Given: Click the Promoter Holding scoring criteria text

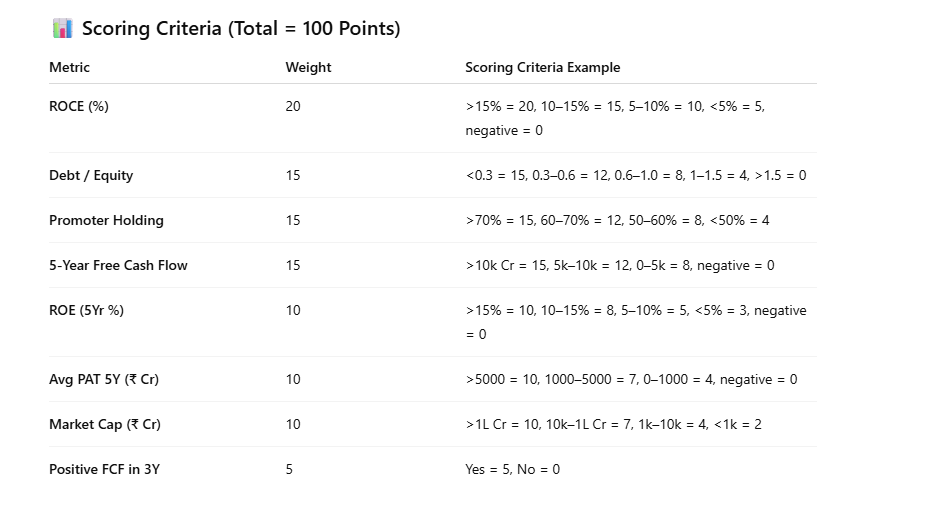Looking at the screenshot, I should click(615, 220).
